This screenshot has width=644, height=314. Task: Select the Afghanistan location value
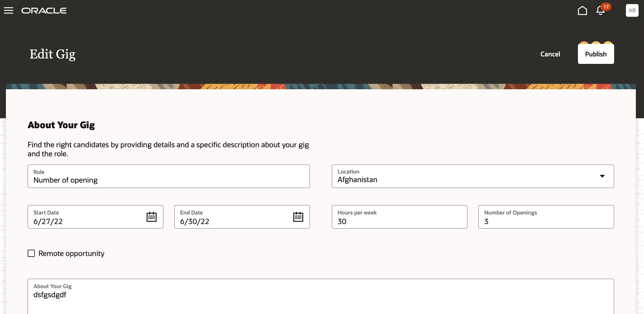click(x=357, y=180)
